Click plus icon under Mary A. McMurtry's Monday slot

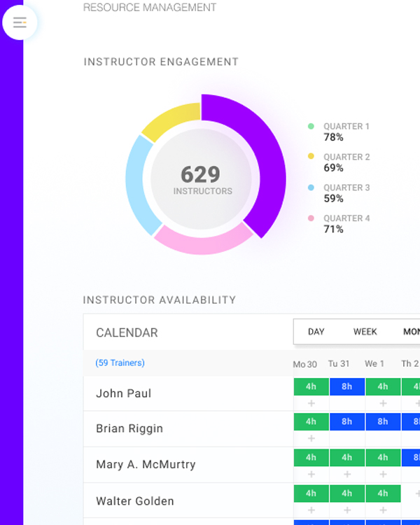pyautogui.click(x=311, y=475)
